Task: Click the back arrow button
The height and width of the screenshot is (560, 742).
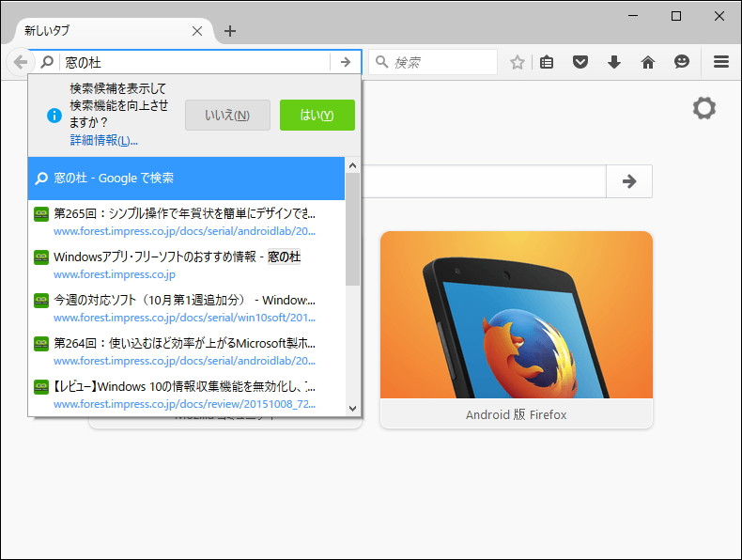Action: (21, 62)
